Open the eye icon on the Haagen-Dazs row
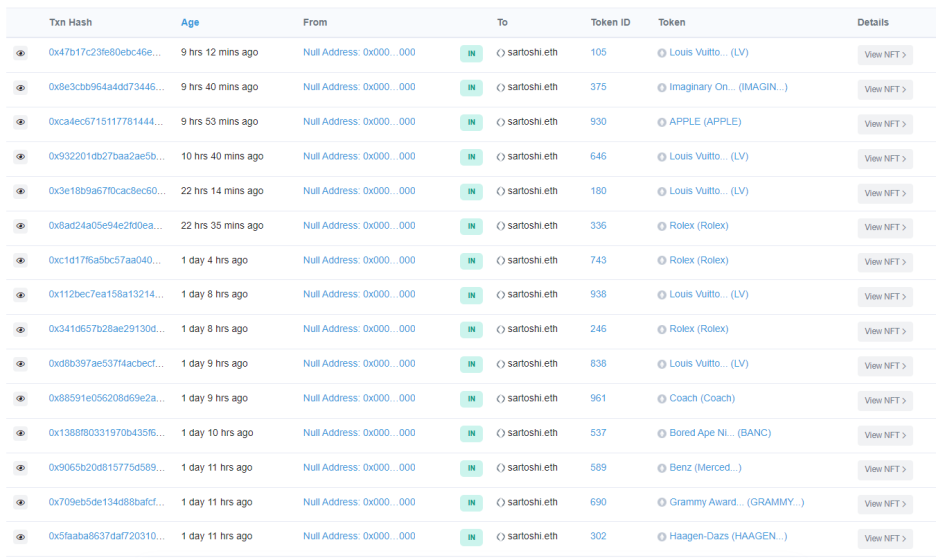Image resolution: width=936 pixels, height=558 pixels. pos(20,537)
